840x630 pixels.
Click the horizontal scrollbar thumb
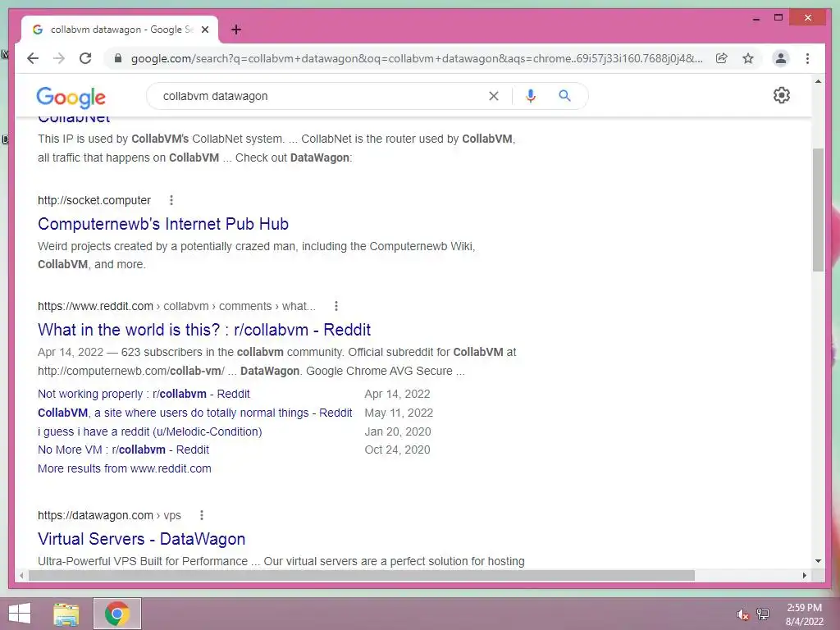pyautogui.click(x=362, y=575)
